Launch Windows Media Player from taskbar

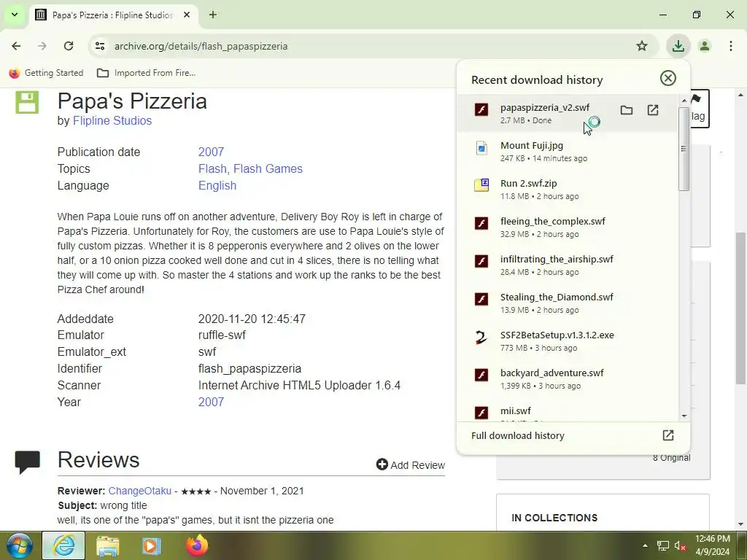(152, 545)
